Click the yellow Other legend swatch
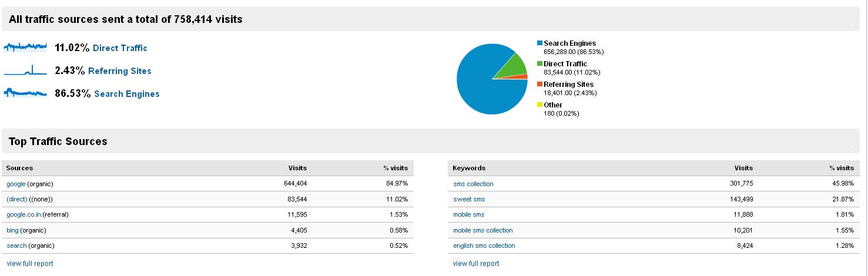The width and height of the screenshot is (868, 276). point(539,105)
